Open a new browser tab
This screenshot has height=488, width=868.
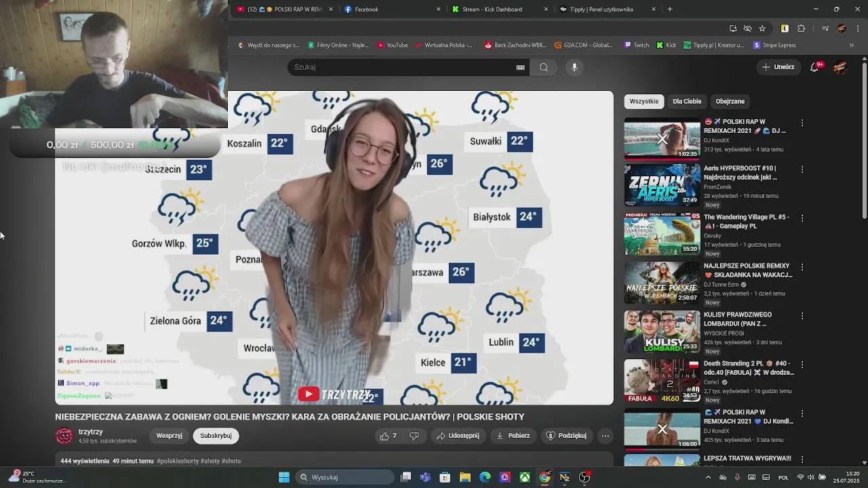pyautogui.click(x=670, y=9)
